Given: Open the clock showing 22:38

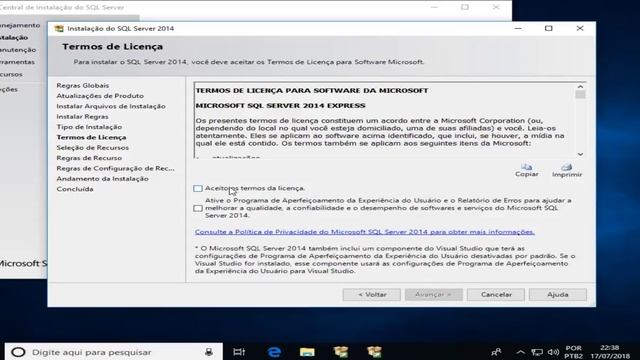Looking at the screenshot, I should [x=610, y=352].
